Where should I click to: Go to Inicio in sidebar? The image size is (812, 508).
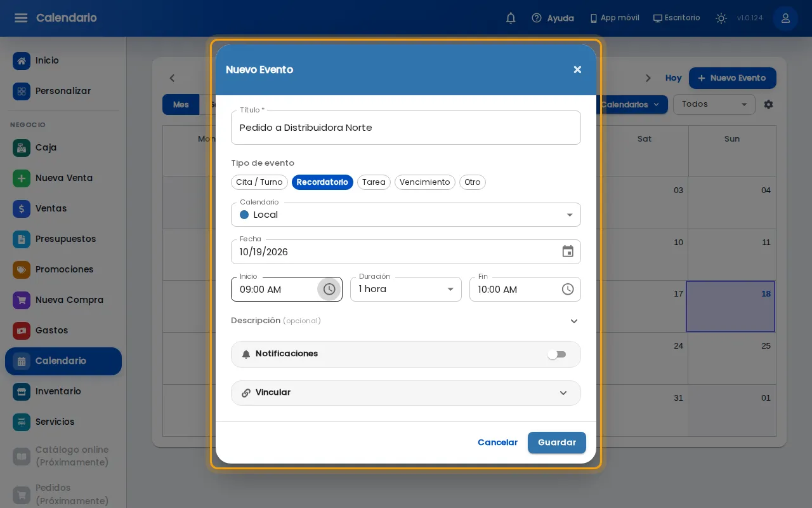(x=63, y=60)
